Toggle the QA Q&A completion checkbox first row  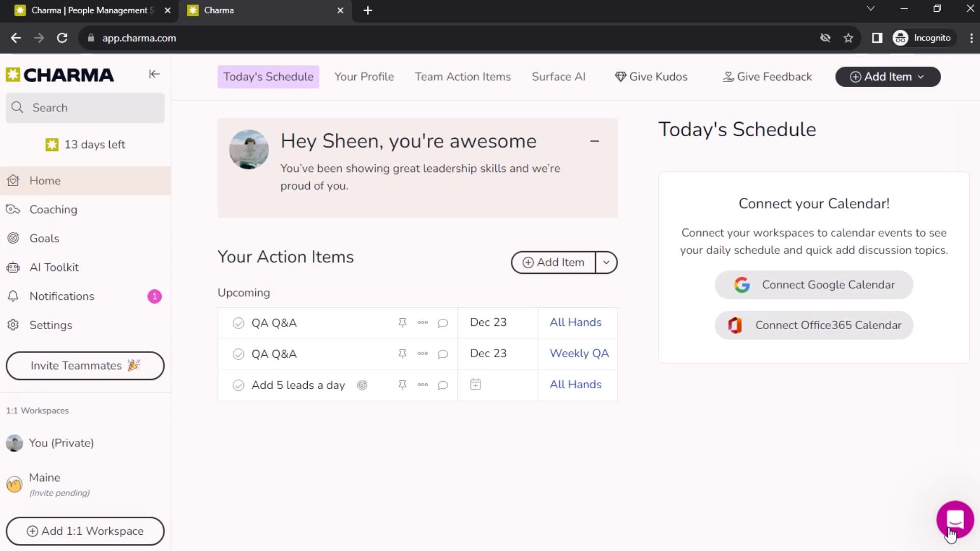point(237,322)
